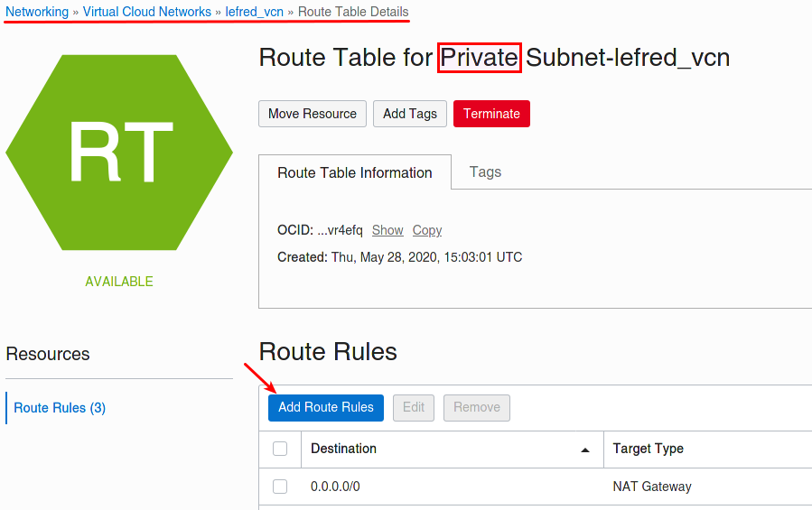Show the full OCID value
The height and width of the screenshot is (510, 812).
(387, 230)
